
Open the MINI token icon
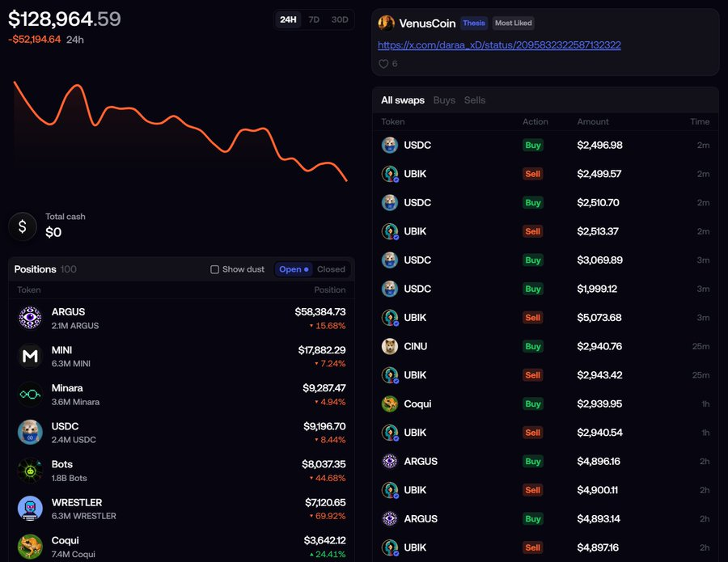(30, 356)
